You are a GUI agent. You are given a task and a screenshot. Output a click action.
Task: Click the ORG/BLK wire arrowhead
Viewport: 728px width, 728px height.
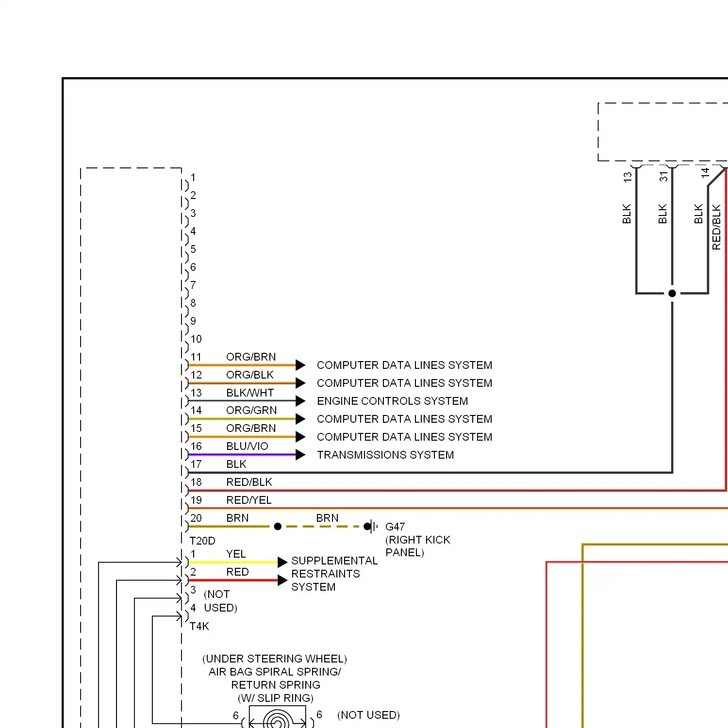click(300, 383)
